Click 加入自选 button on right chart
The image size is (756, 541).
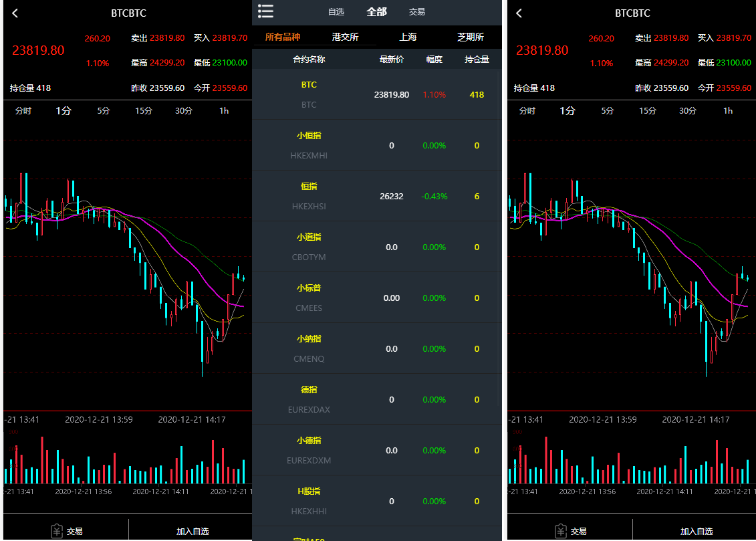tap(697, 531)
